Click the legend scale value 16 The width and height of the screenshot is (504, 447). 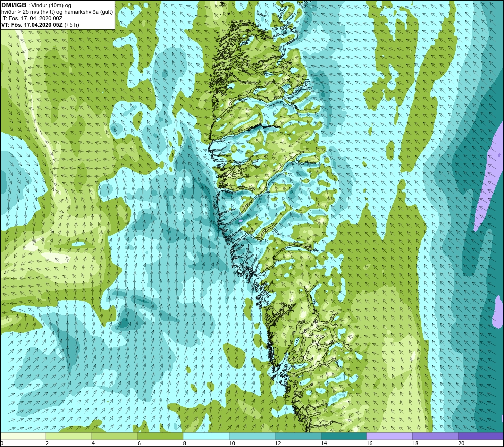tap(369, 443)
